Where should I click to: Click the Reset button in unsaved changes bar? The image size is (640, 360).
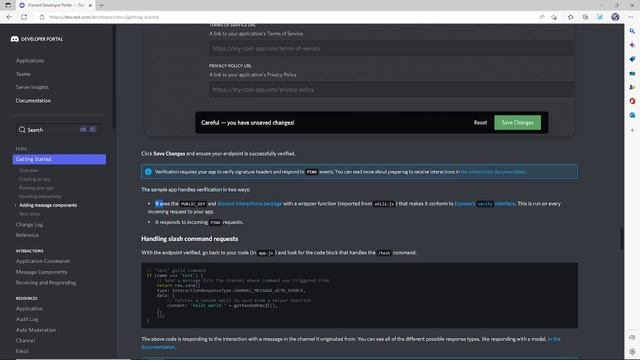(480, 122)
